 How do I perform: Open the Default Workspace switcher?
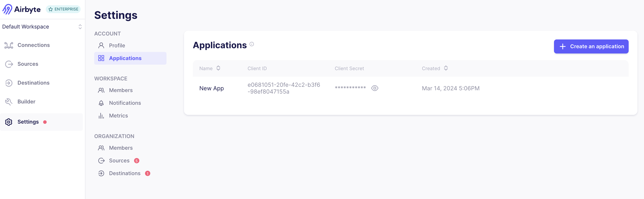(x=25, y=27)
